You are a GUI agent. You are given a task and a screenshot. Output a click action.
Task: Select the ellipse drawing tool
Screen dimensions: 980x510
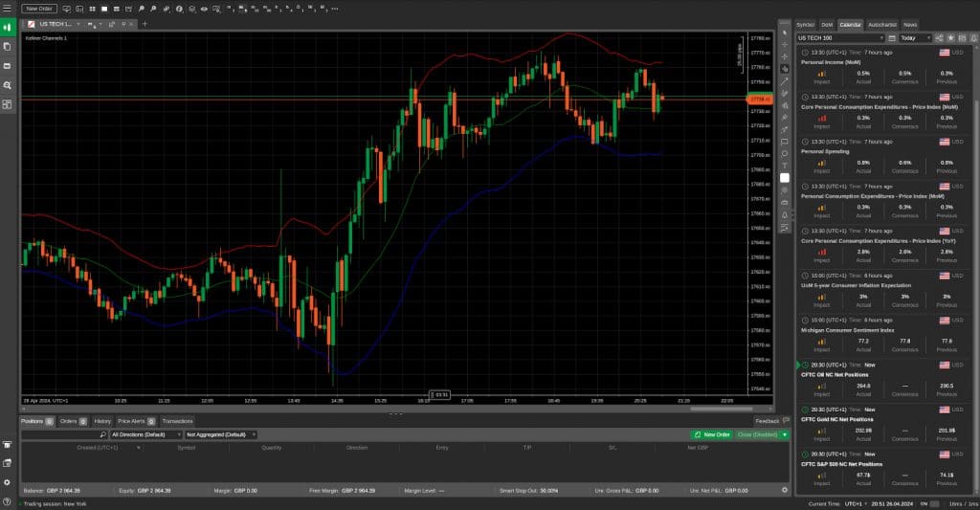(x=785, y=153)
